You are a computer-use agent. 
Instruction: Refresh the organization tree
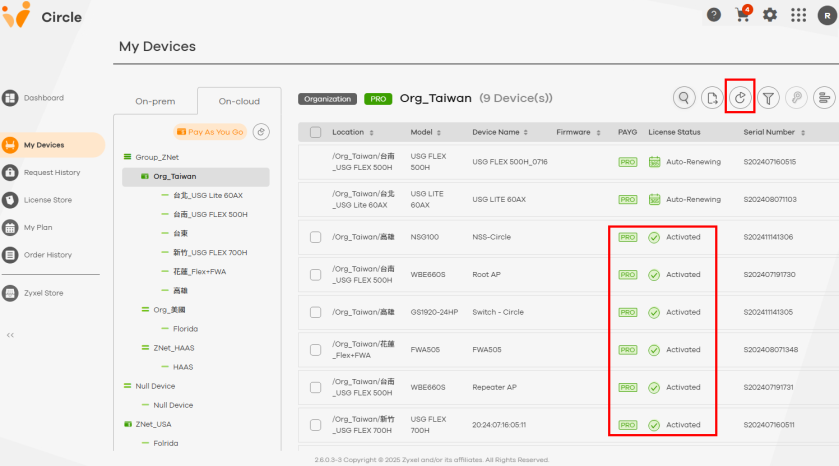coord(261,132)
